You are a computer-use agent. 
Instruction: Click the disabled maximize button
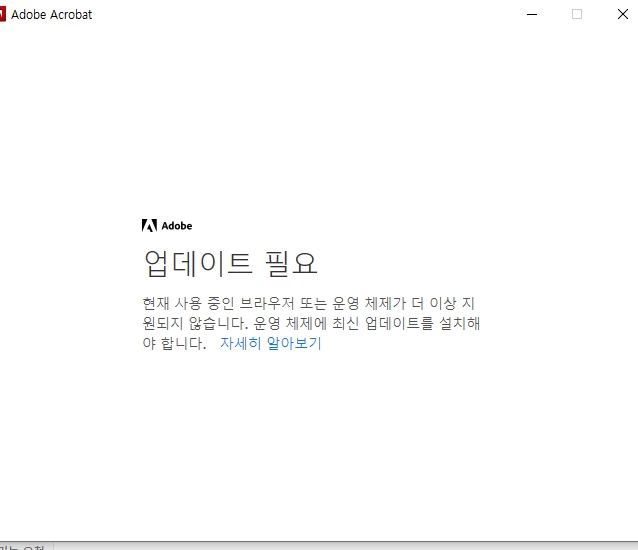[x=577, y=14]
